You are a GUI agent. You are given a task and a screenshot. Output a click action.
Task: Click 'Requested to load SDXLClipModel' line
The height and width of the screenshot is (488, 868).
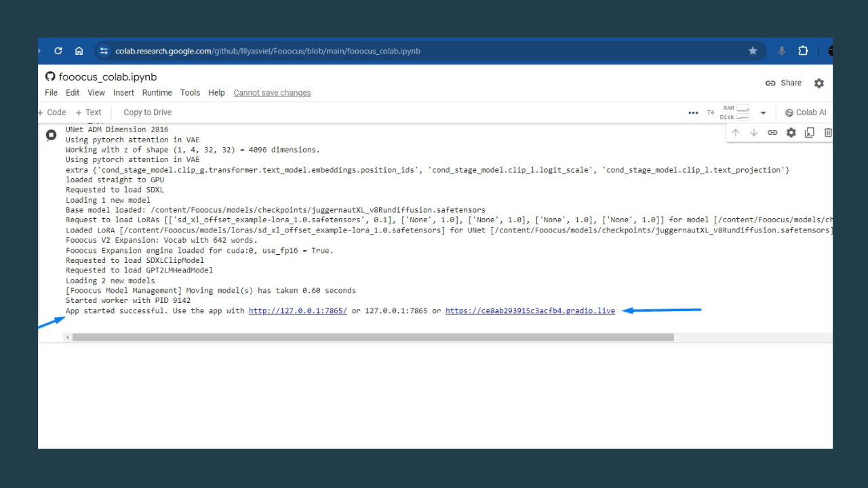pos(134,260)
